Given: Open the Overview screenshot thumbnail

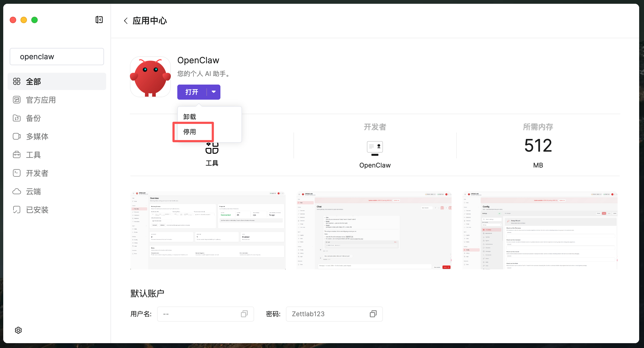Looking at the screenshot, I should tap(208, 230).
